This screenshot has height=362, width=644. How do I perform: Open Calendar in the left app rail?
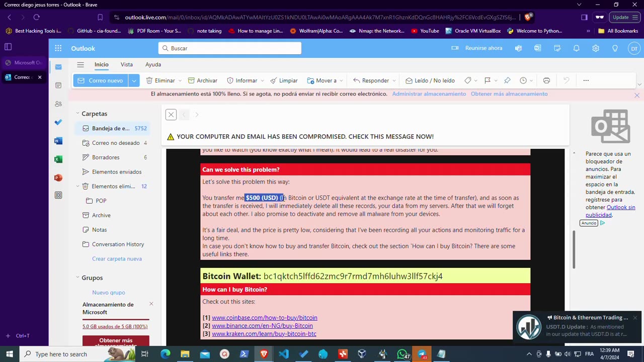(58, 85)
